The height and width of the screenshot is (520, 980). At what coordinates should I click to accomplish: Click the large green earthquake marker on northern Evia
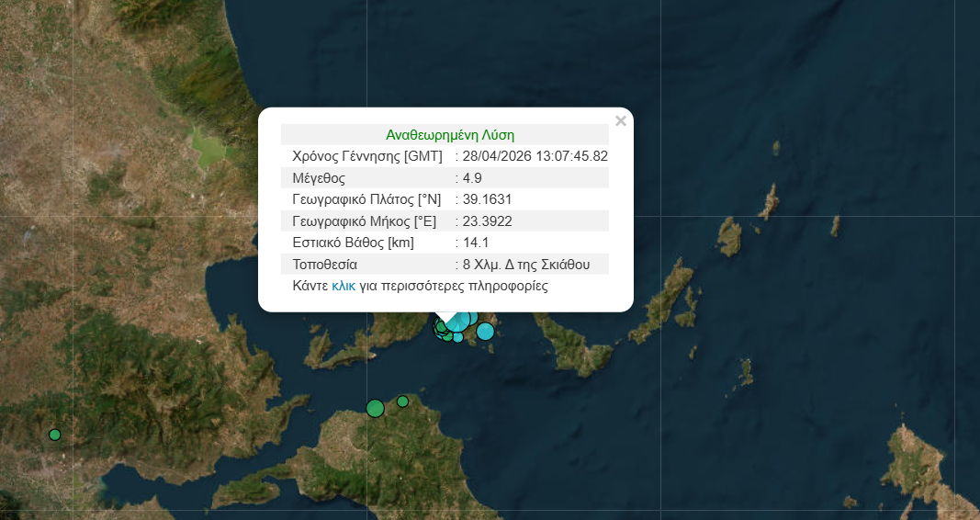(x=375, y=408)
